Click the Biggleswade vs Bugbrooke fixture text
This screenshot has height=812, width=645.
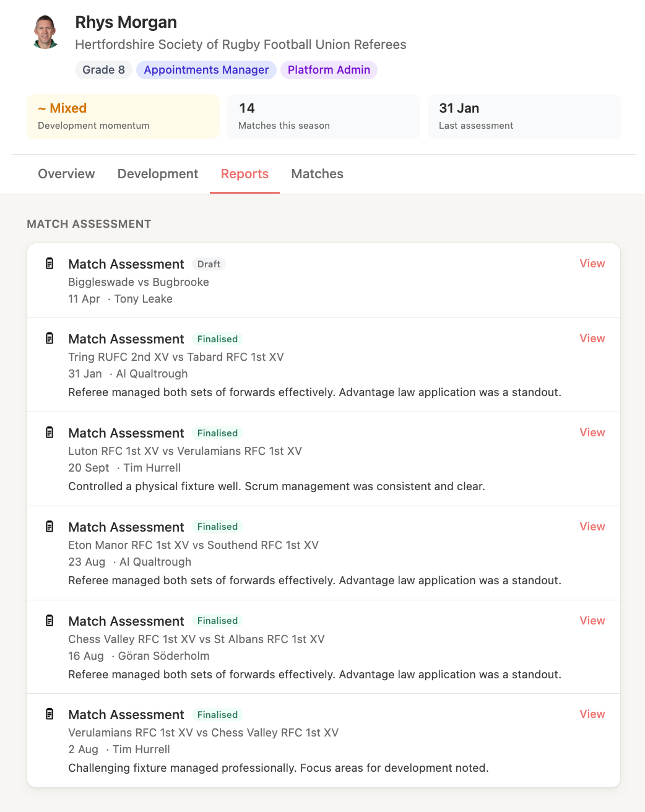(x=139, y=282)
